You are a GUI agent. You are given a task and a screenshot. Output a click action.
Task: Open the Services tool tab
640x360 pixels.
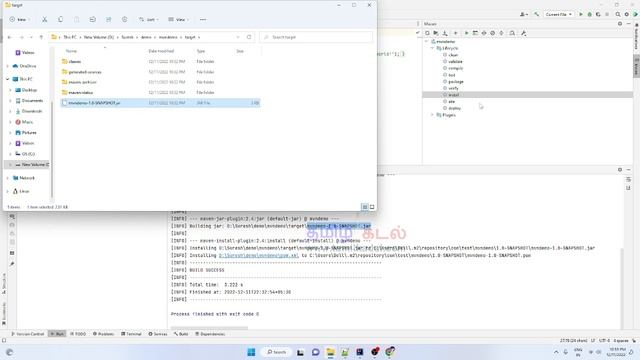tap(158, 334)
